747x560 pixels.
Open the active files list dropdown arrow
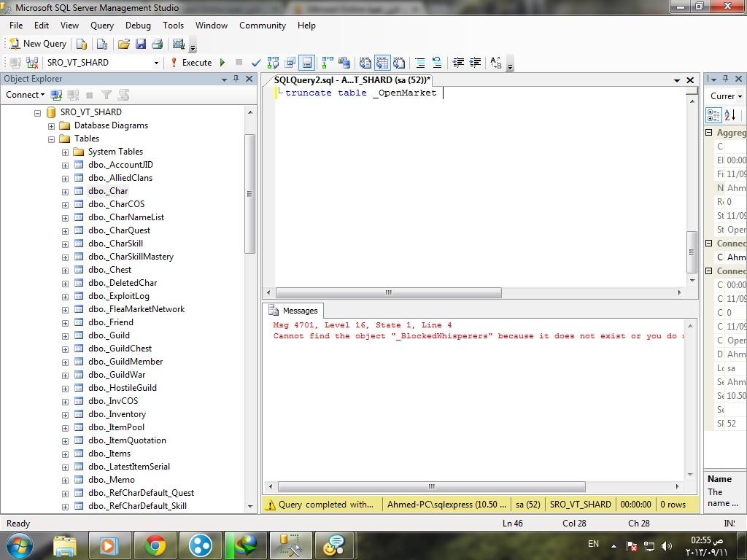coord(676,80)
